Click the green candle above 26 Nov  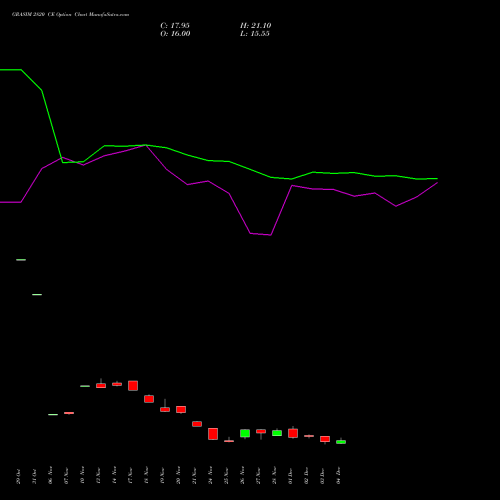245,433
